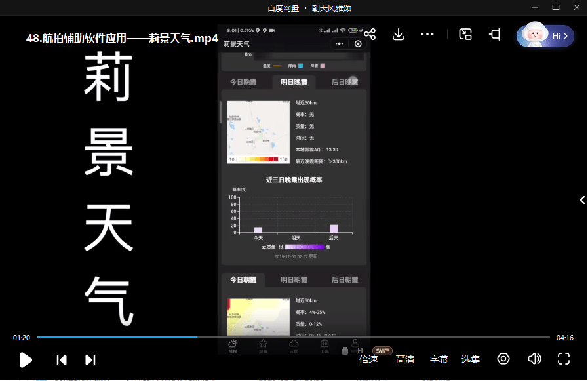588x381 pixels.
Task: Click the 明日晚霞 tab in the video
Action: pos(294,82)
